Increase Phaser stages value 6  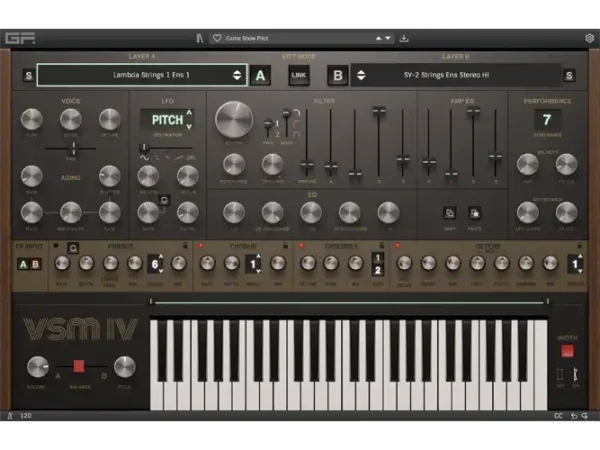[x=161, y=257]
